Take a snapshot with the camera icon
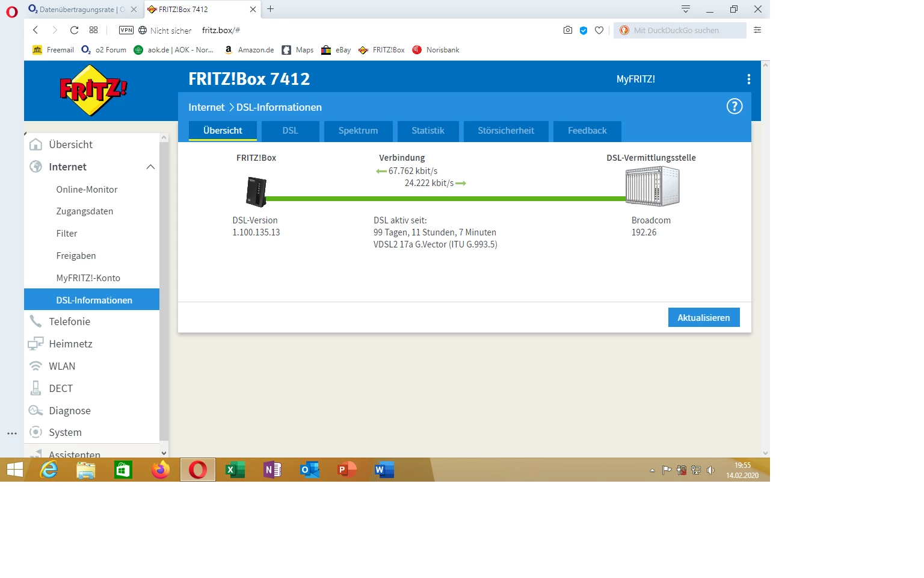Viewport: 924px width, 578px height. click(567, 30)
